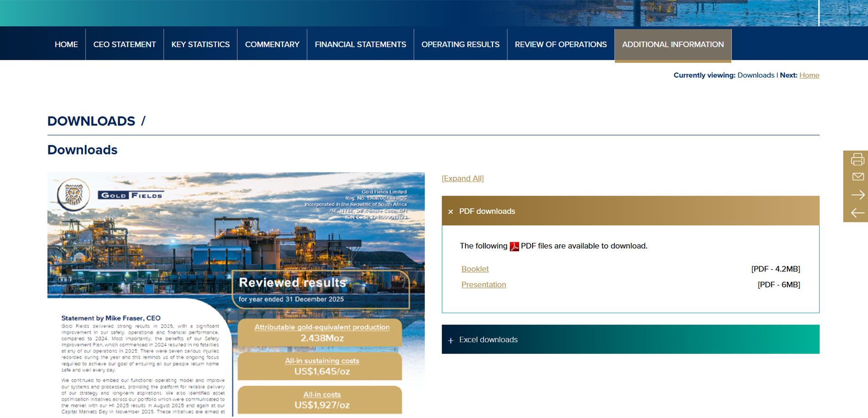Open the Home menu item
The image size is (868, 418).
click(66, 44)
